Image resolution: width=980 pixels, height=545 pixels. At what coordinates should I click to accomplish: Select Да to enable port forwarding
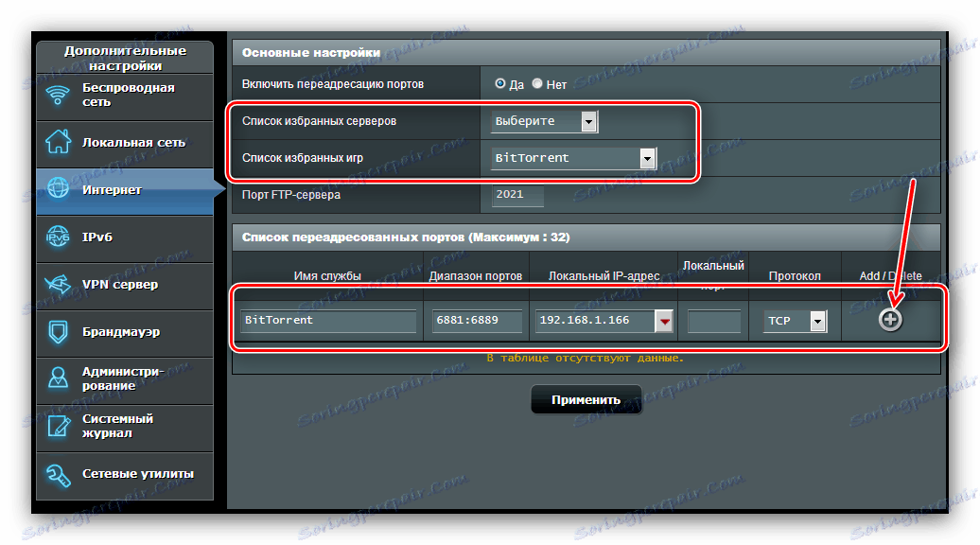(499, 83)
